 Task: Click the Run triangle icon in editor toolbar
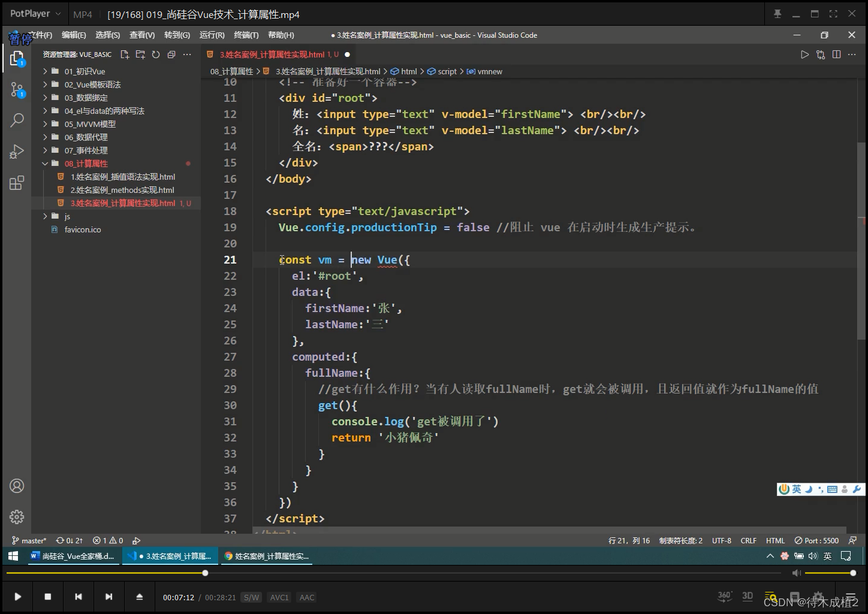pyautogui.click(x=804, y=55)
